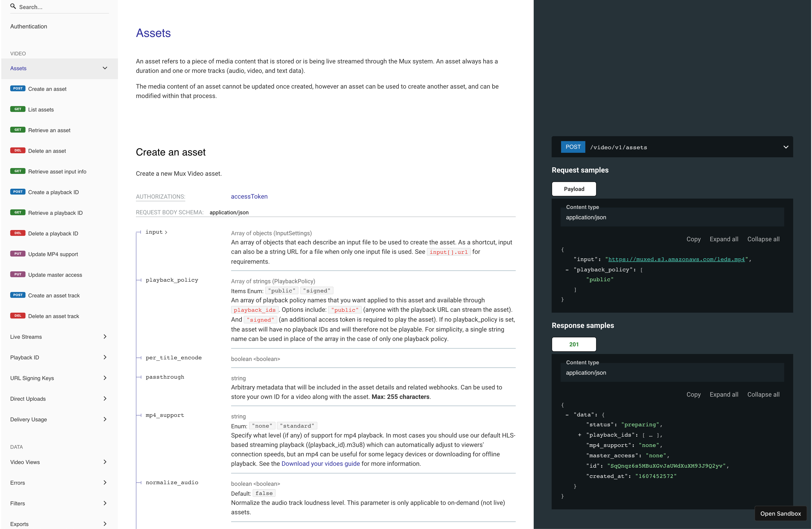This screenshot has height=529, width=812.
Task: Click the Open Sandbox button
Action: point(780,514)
